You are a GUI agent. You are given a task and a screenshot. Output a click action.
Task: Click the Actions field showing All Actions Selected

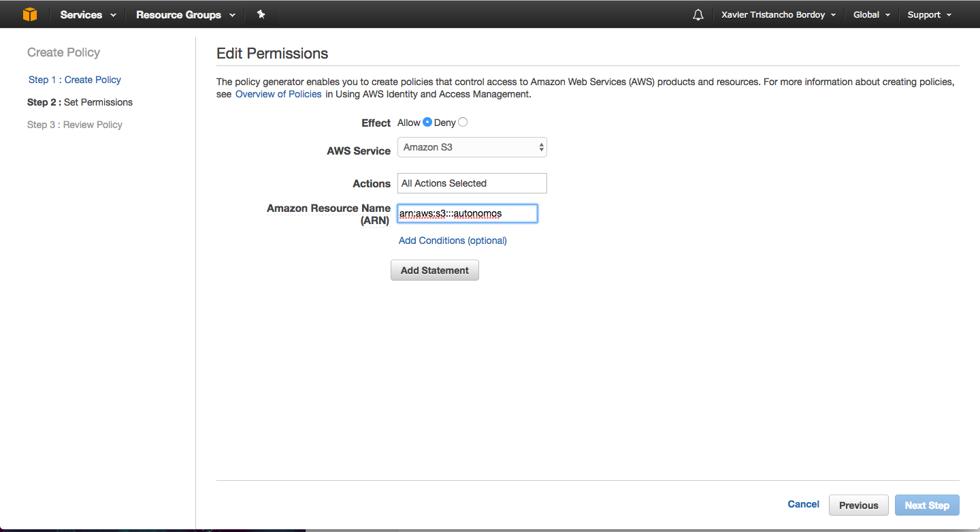tap(472, 183)
